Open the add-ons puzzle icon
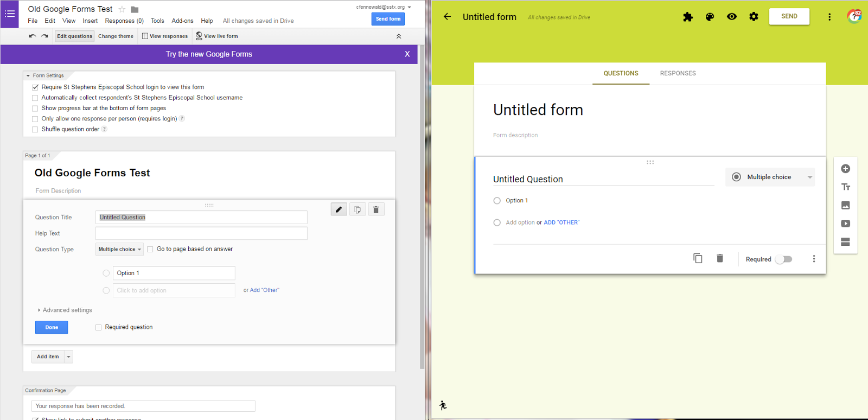The width and height of the screenshot is (868, 420). (688, 17)
